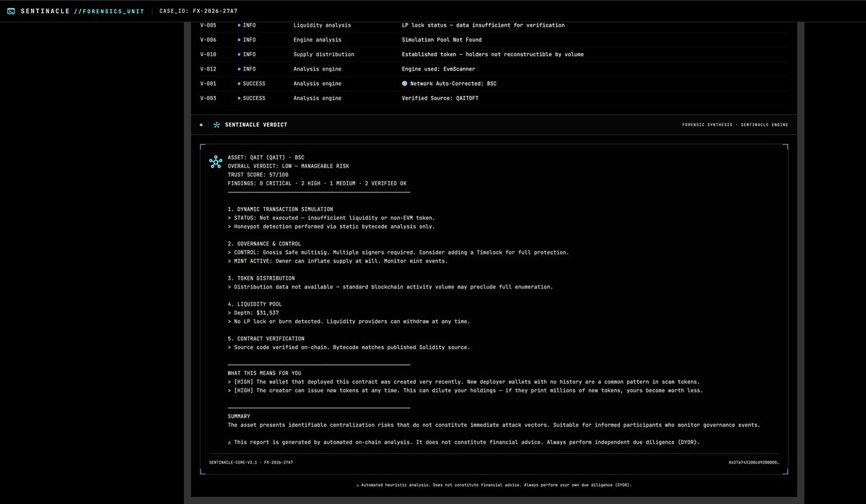Image resolution: width=866 pixels, height=504 pixels.
Task: Click the '3. TOKEN DISTRIBUTION' heading
Action: pyautogui.click(x=261, y=278)
